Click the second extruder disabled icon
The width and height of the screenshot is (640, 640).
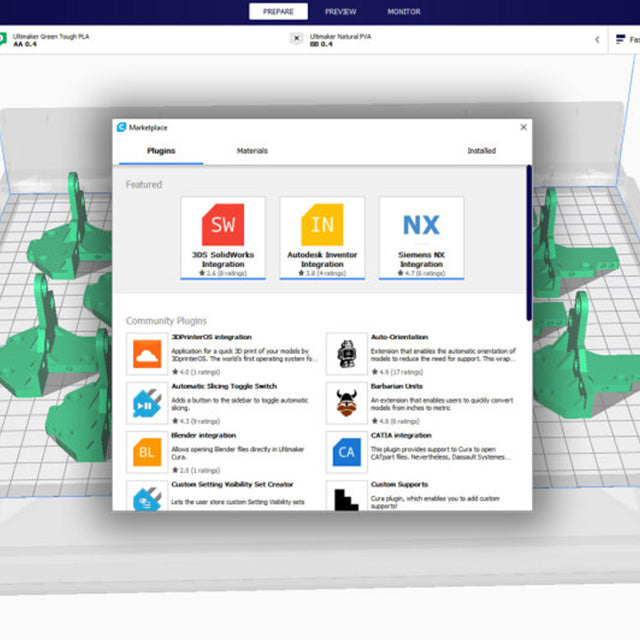(x=297, y=39)
